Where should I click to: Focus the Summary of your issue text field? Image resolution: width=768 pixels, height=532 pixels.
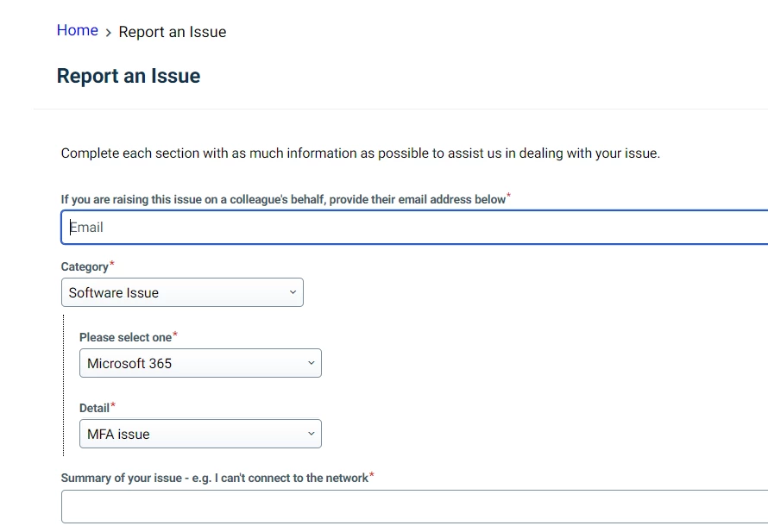(414, 506)
